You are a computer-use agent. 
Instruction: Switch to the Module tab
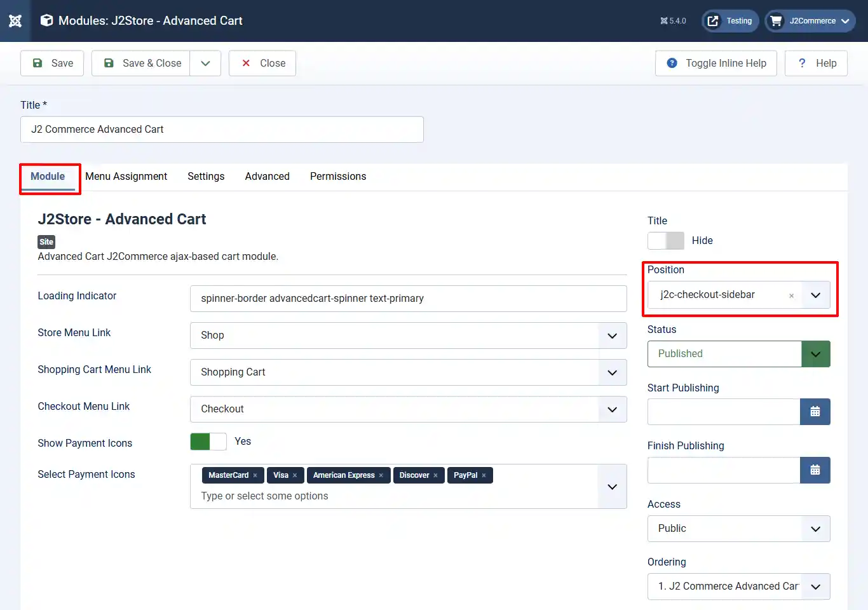[x=48, y=177]
